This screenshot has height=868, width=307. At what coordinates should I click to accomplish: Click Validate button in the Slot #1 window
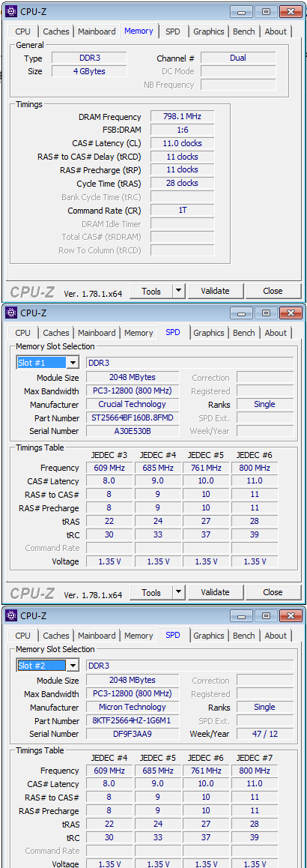[215, 592]
